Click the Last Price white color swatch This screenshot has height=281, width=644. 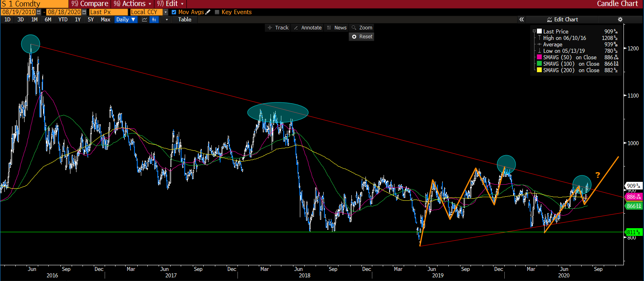pos(539,31)
